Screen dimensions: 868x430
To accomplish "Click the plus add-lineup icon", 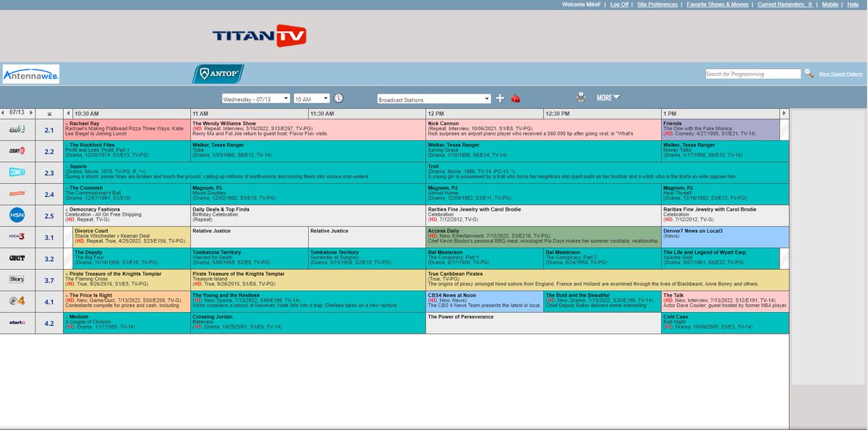I will 500,98.
